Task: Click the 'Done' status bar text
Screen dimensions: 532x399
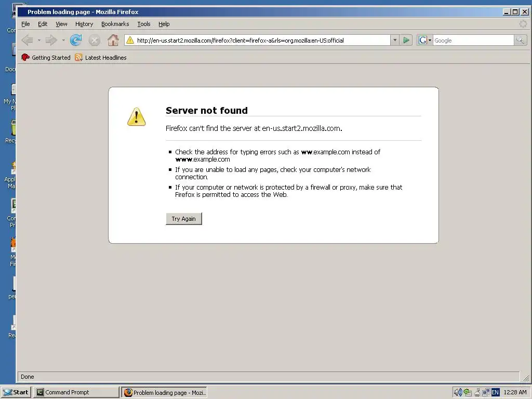Action: point(28,377)
